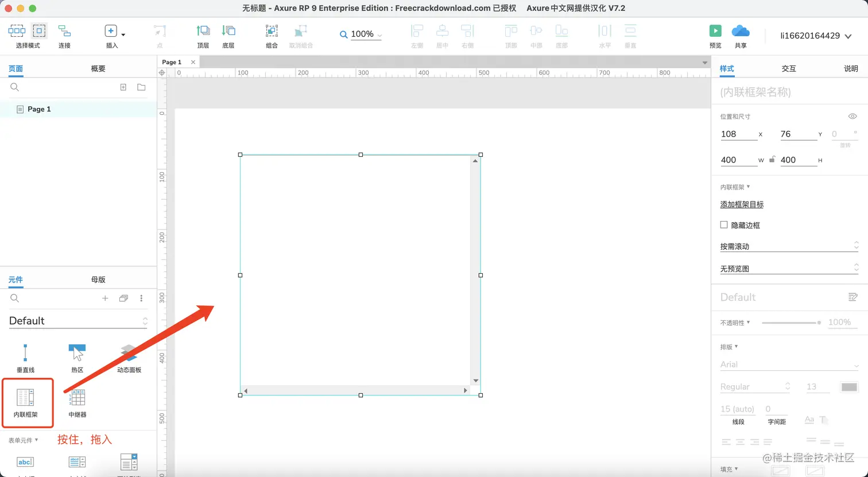Click the 取消组合 ungroup icon
This screenshot has width=868, height=477.
[x=301, y=31]
